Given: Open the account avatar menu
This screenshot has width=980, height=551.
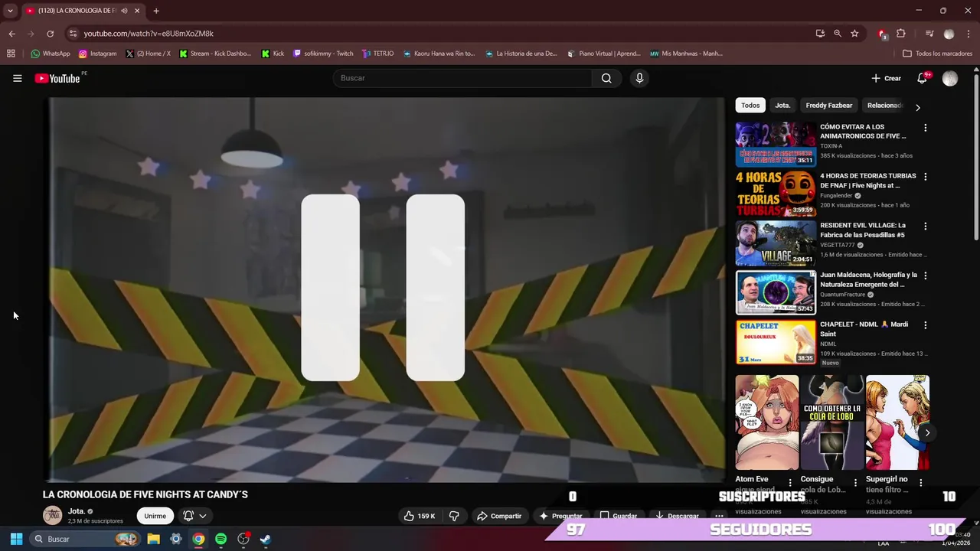Looking at the screenshot, I should click(x=950, y=78).
